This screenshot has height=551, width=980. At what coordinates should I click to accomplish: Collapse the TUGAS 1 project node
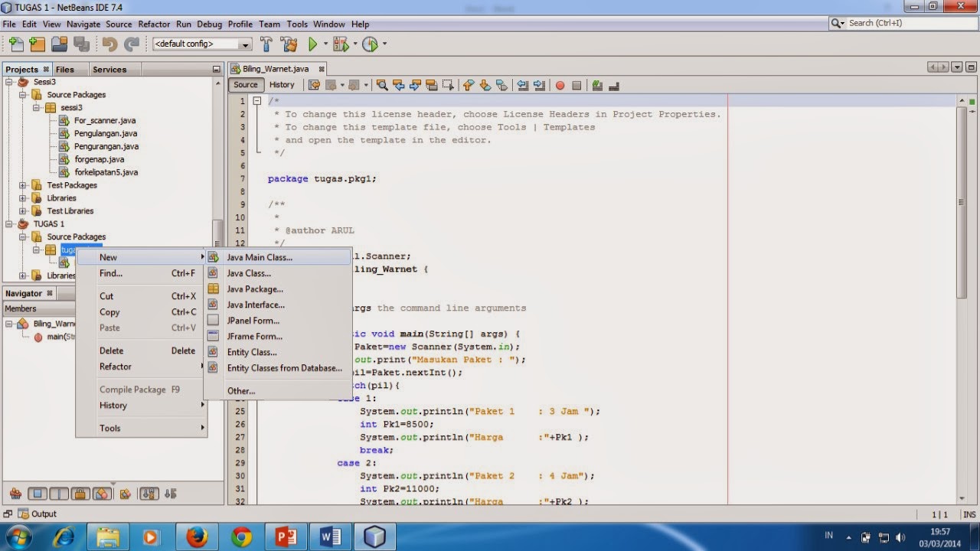(x=10, y=224)
